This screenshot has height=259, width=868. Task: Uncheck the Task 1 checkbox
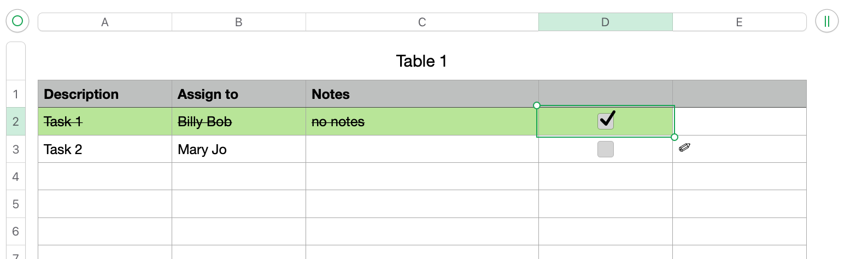tap(606, 121)
